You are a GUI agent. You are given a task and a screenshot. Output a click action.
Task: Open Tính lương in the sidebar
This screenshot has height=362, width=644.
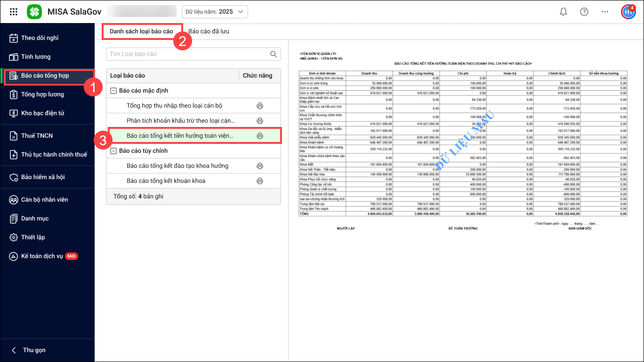click(x=36, y=57)
